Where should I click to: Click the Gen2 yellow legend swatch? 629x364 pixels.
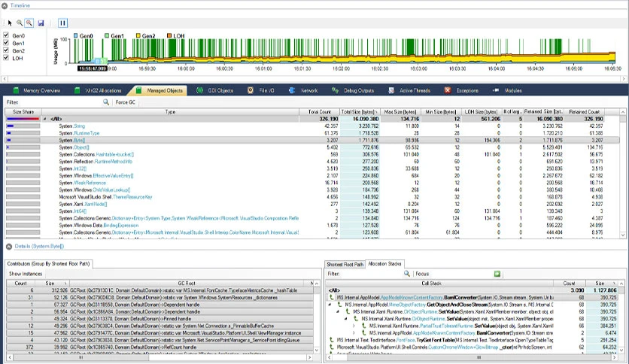138,35
